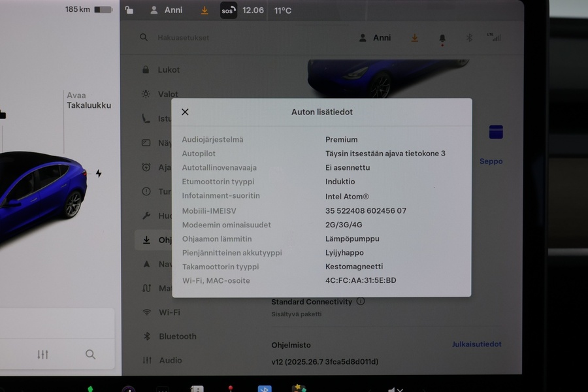This screenshot has height=392, width=588.
Task: Select the Navigointi arrow icon in sidebar
Action: [145, 264]
